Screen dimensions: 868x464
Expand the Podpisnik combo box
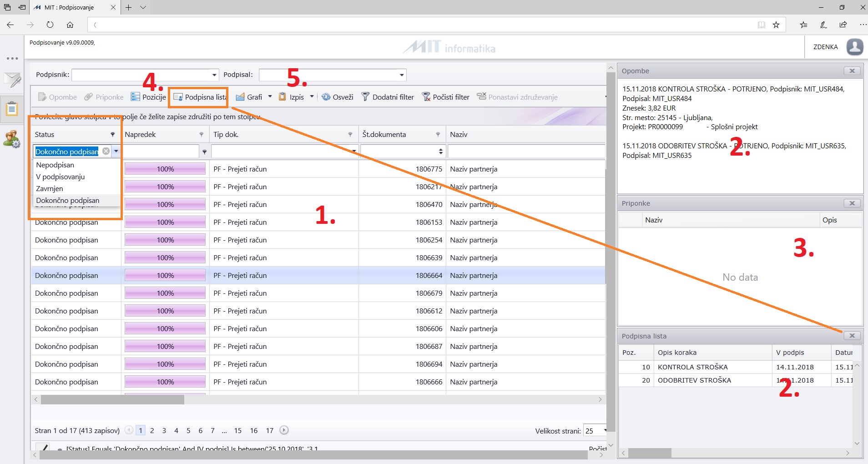[214, 75]
